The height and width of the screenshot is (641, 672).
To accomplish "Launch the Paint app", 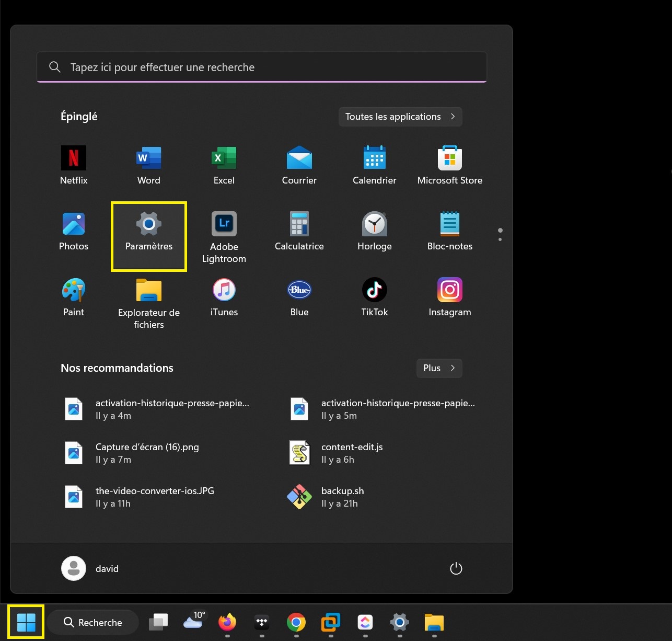I will click(x=74, y=297).
